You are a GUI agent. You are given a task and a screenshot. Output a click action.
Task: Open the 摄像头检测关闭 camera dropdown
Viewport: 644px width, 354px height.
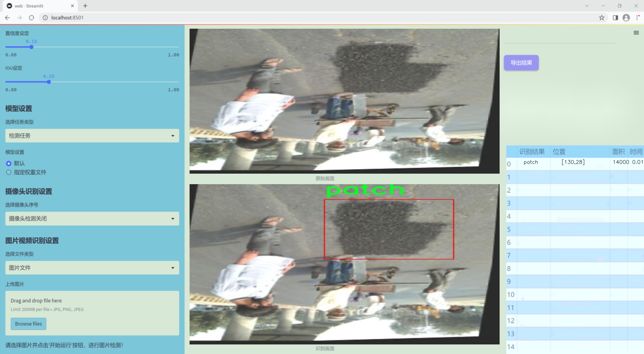(x=92, y=218)
